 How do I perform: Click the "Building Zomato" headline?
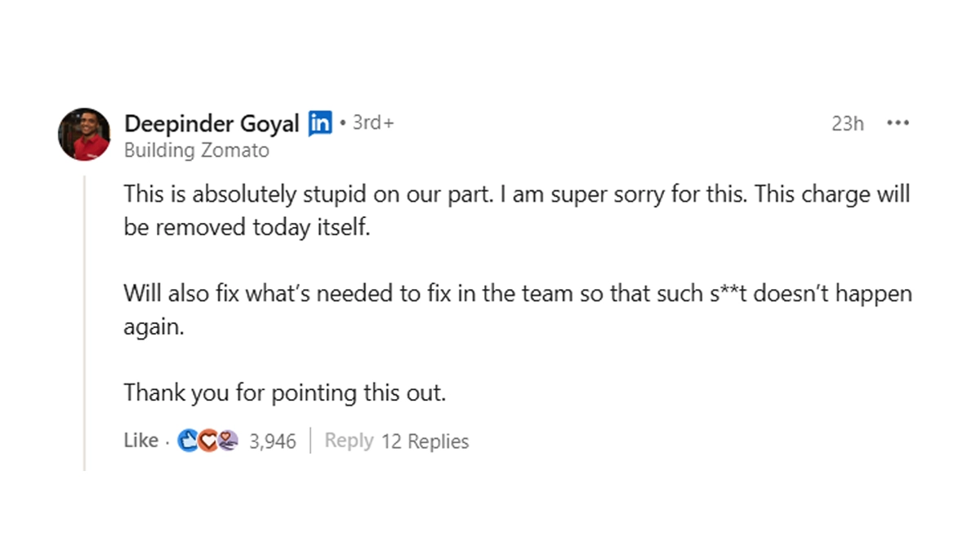[197, 151]
